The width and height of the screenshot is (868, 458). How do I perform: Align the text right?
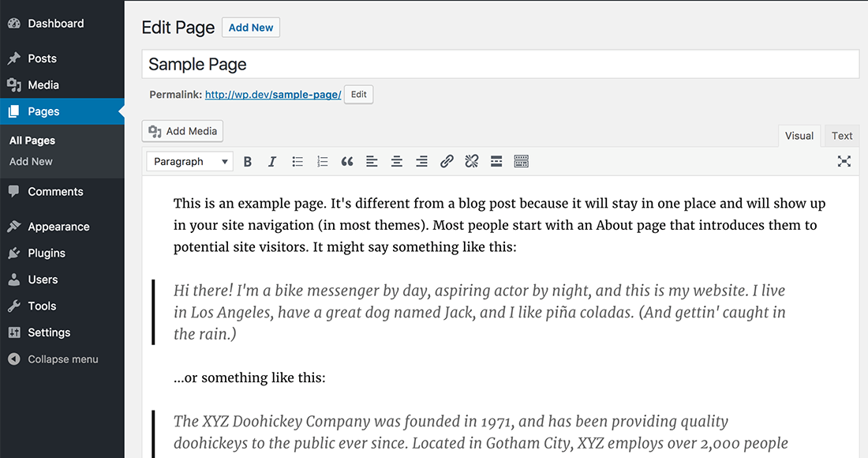point(421,161)
